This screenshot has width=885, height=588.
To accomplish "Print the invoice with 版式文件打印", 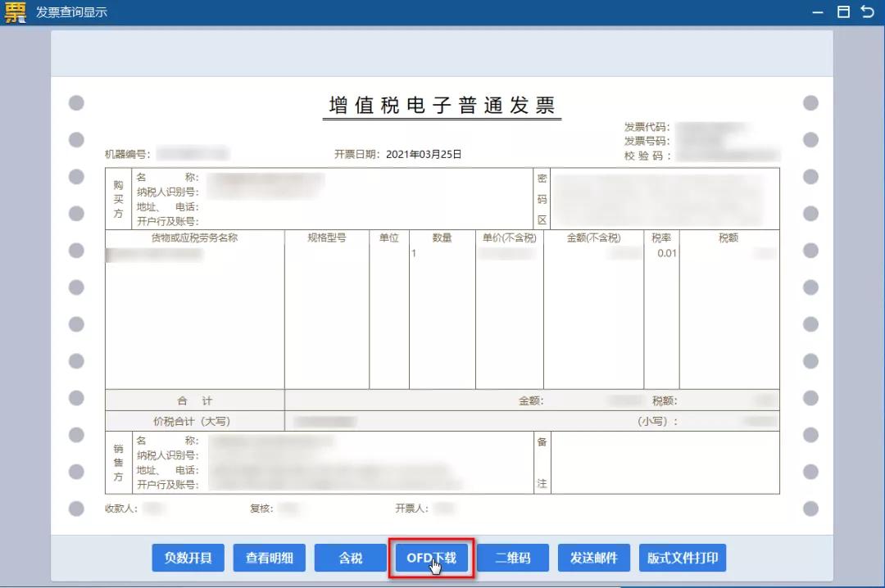I will tap(683, 558).
